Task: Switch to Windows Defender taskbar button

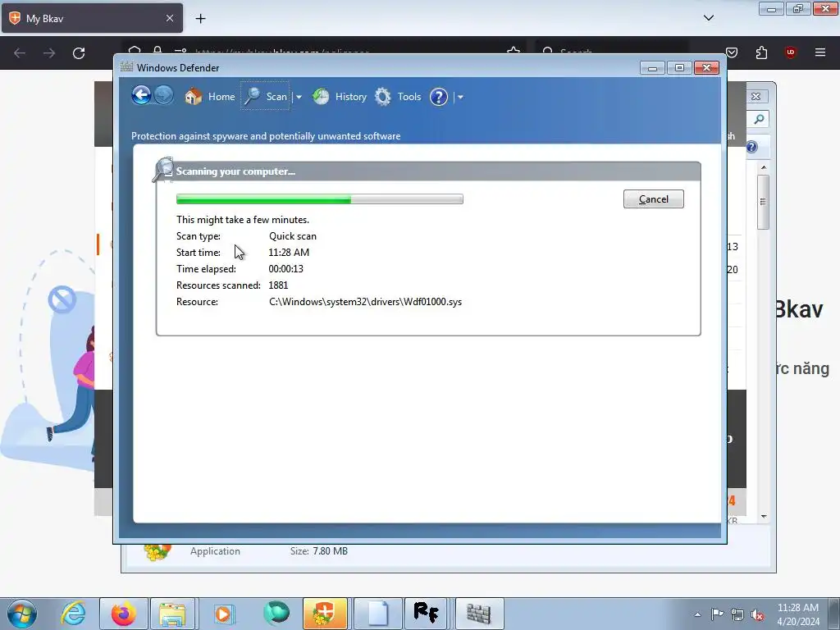Action: (x=479, y=614)
